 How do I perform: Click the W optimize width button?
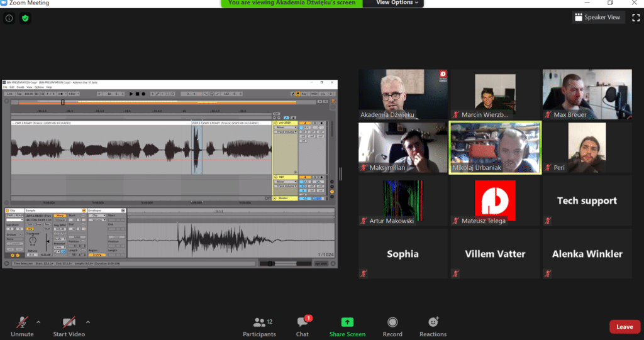(x=326, y=101)
